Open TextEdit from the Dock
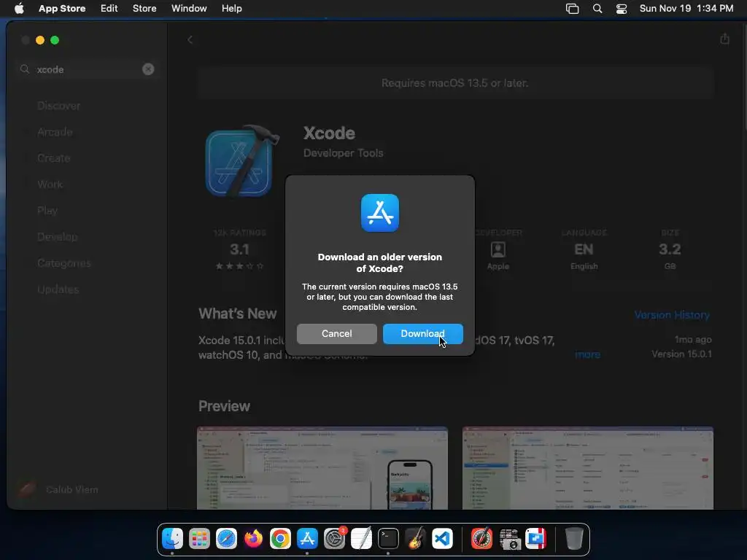 [361, 539]
